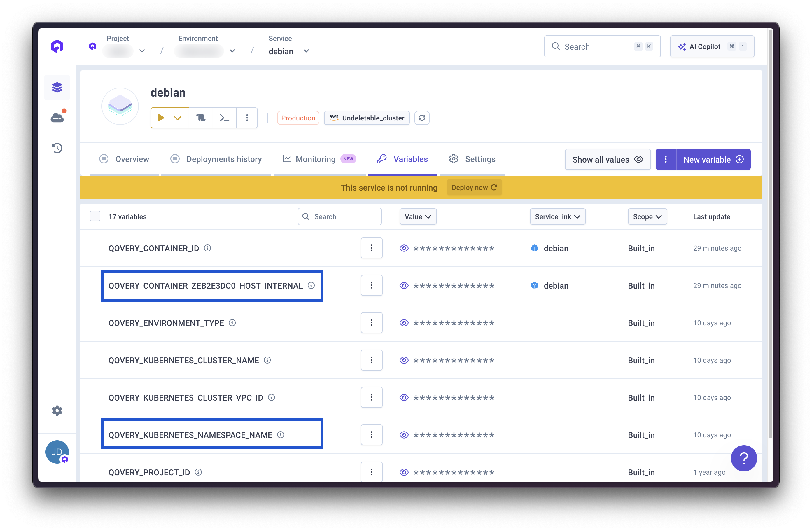
Task: Tick the select-all variables checkbox
Action: click(95, 216)
